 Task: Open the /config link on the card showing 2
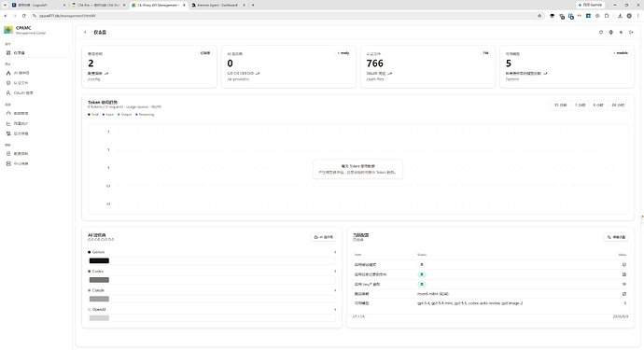pos(94,79)
